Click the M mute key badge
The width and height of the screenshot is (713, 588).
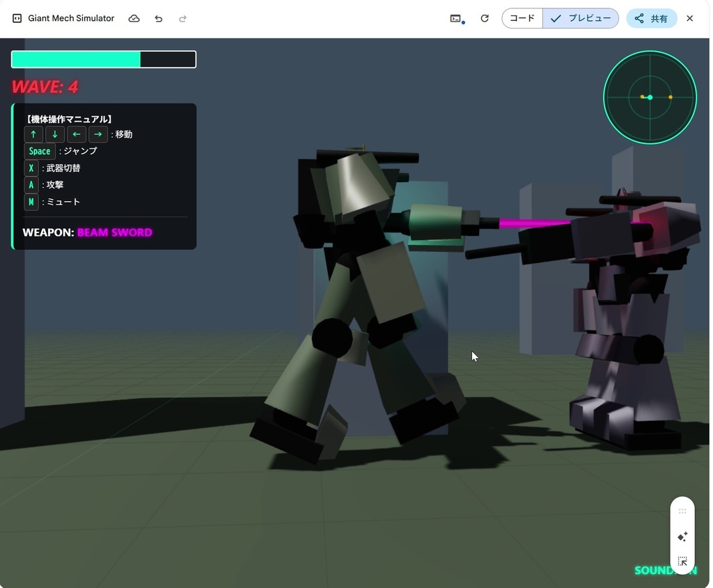click(x=31, y=202)
